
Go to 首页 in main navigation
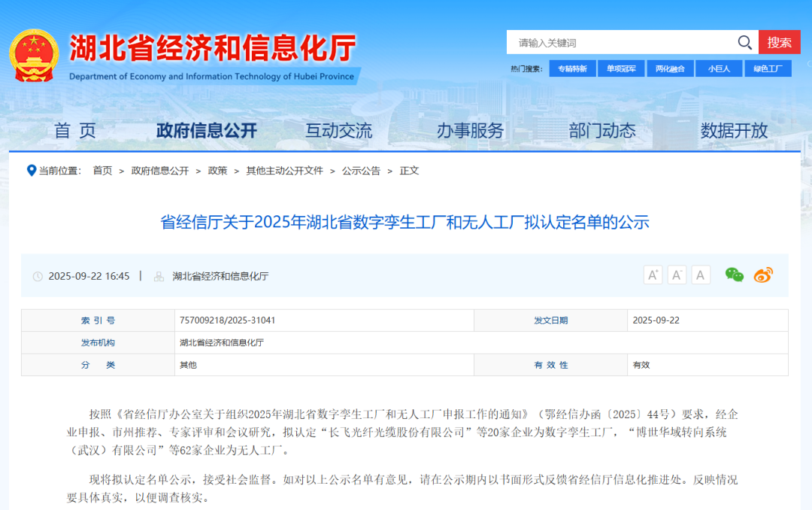[75, 131]
